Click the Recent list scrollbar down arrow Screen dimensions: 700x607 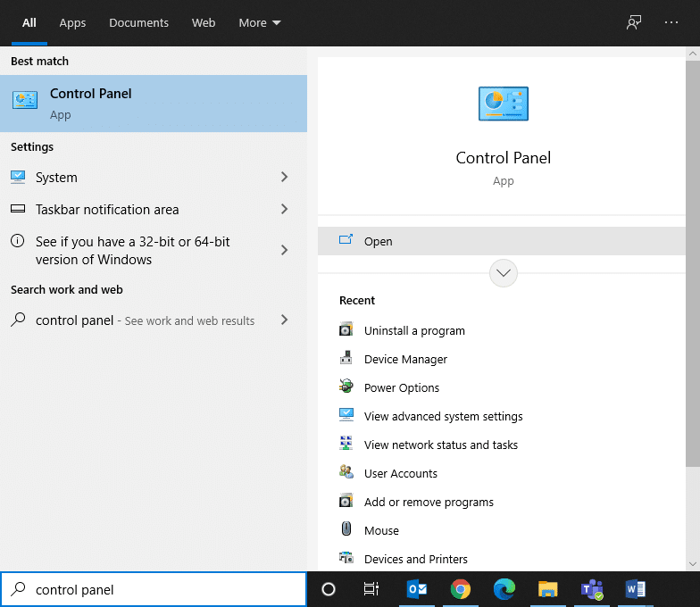coord(693,563)
